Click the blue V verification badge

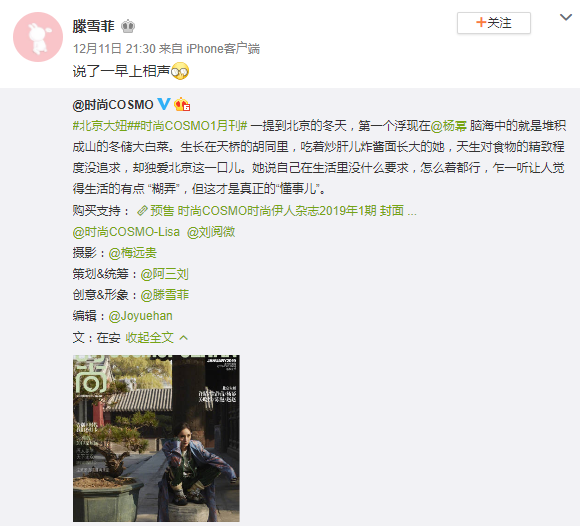[163, 104]
